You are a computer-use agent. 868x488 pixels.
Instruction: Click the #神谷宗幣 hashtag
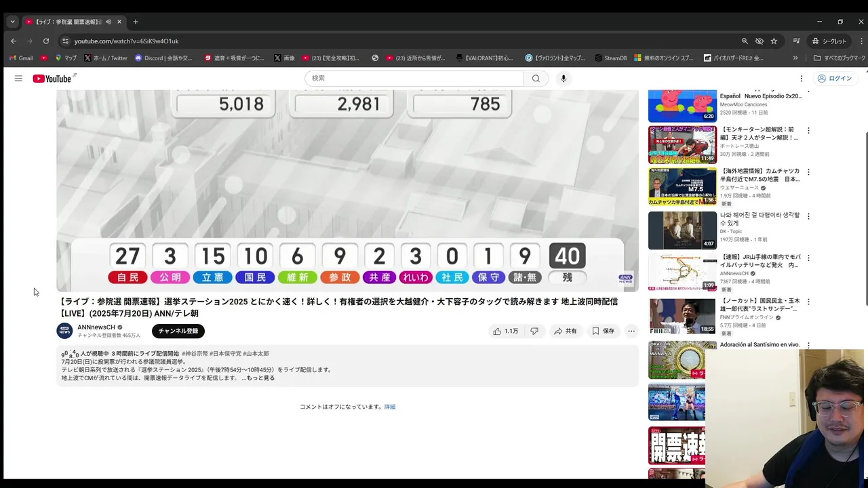pyautogui.click(x=194, y=354)
